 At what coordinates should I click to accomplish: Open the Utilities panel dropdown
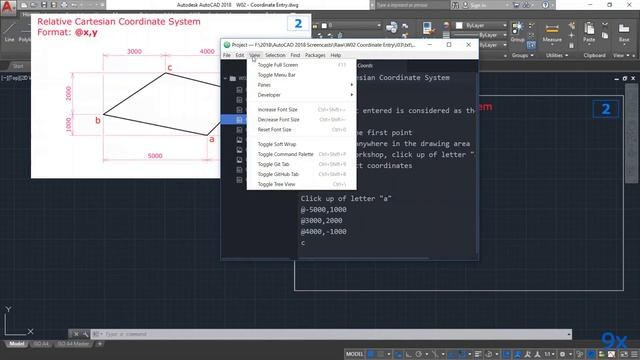tap(557, 55)
